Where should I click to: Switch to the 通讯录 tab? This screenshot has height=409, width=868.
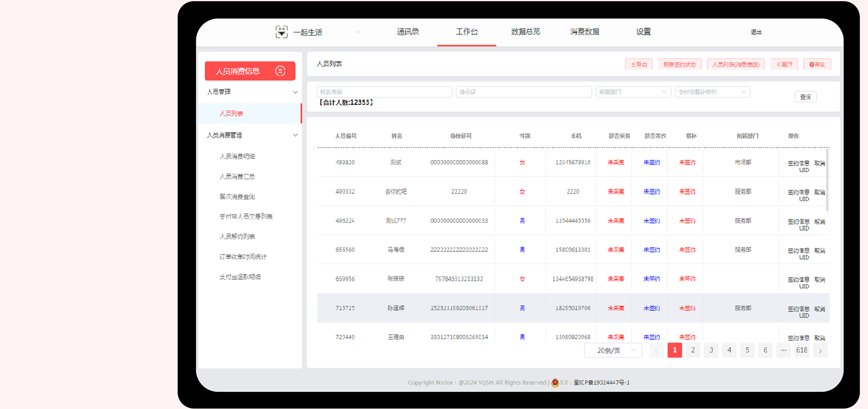408,32
